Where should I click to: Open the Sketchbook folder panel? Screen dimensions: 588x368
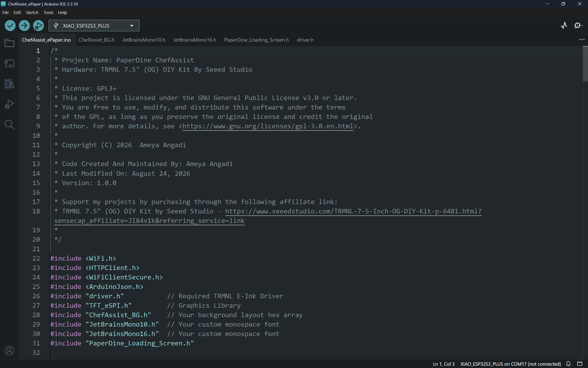click(9, 43)
